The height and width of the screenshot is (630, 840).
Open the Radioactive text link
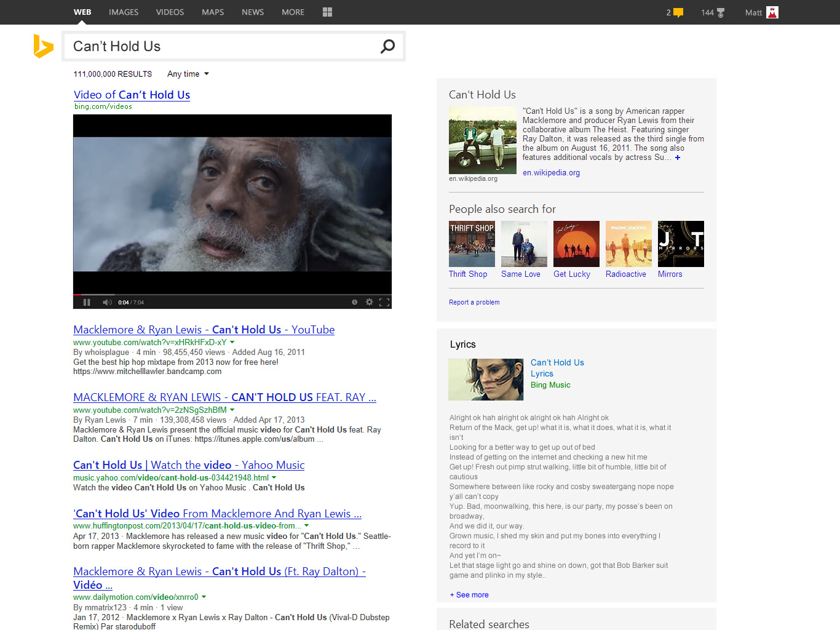point(626,274)
